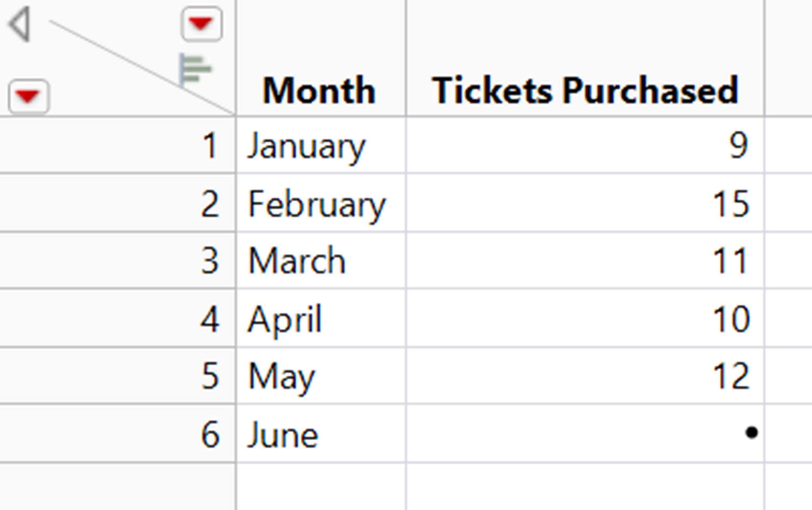Image resolution: width=812 pixels, height=510 pixels.
Task: Click the Tickets Purchased value 15
Action: [x=585, y=203]
